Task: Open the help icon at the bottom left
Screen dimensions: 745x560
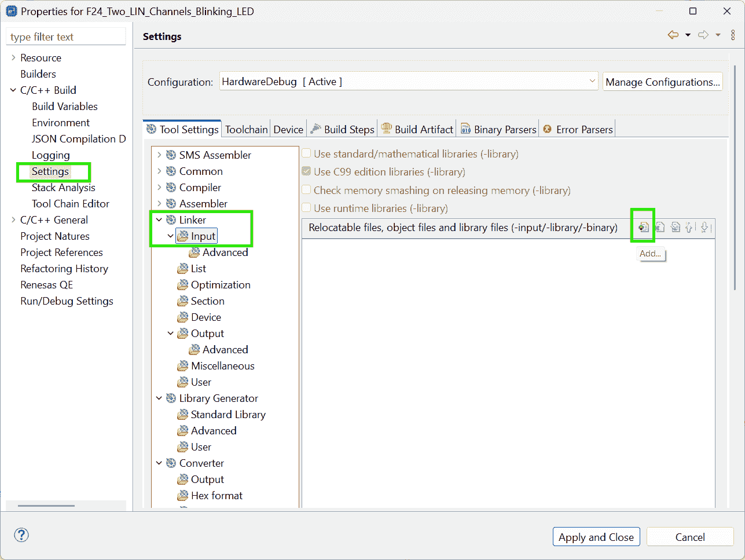Action: tap(21, 535)
